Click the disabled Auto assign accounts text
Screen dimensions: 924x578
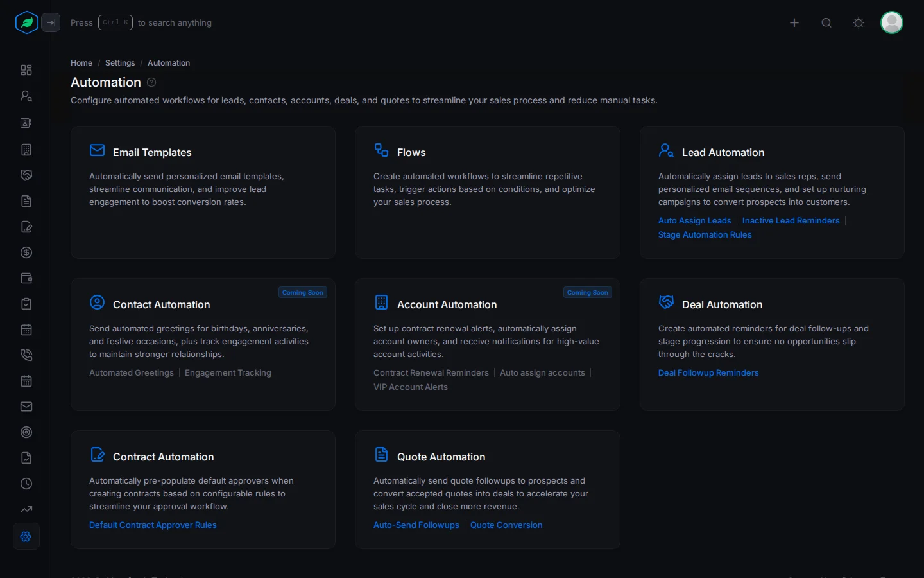[542, 372]
